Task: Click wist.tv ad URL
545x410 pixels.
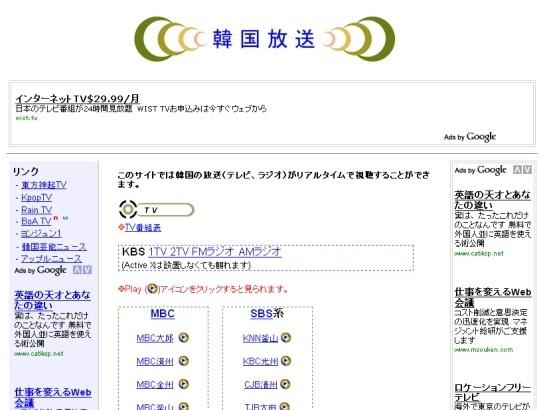Action: tap(26, 118)
